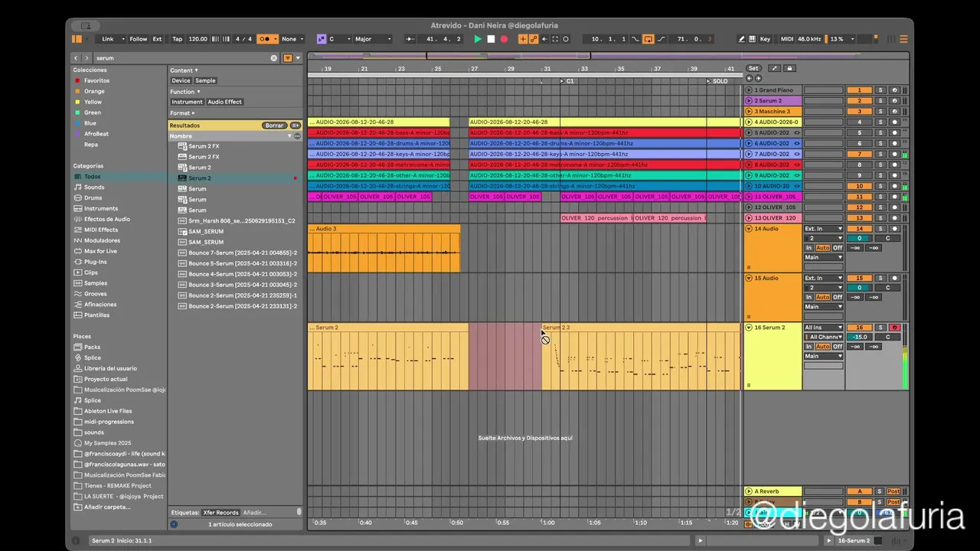Solo track 1 Grand Piano

click(x=880, y=90)
